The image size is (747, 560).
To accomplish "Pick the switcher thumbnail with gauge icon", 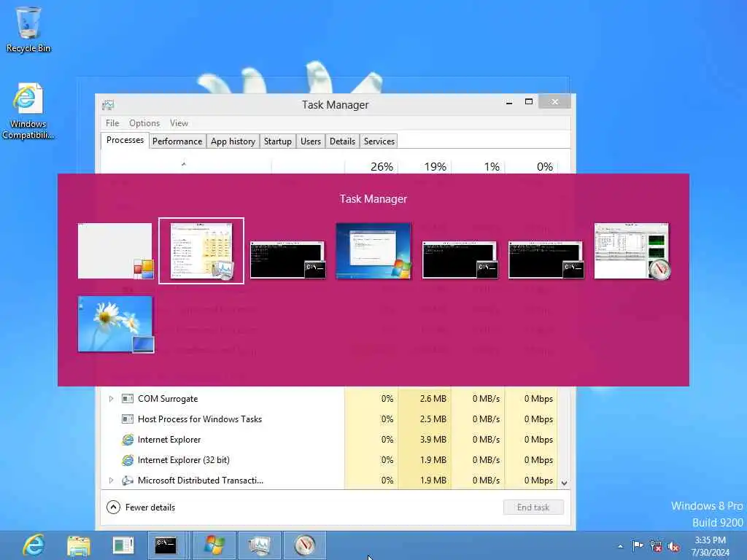I will coord(632,251).
